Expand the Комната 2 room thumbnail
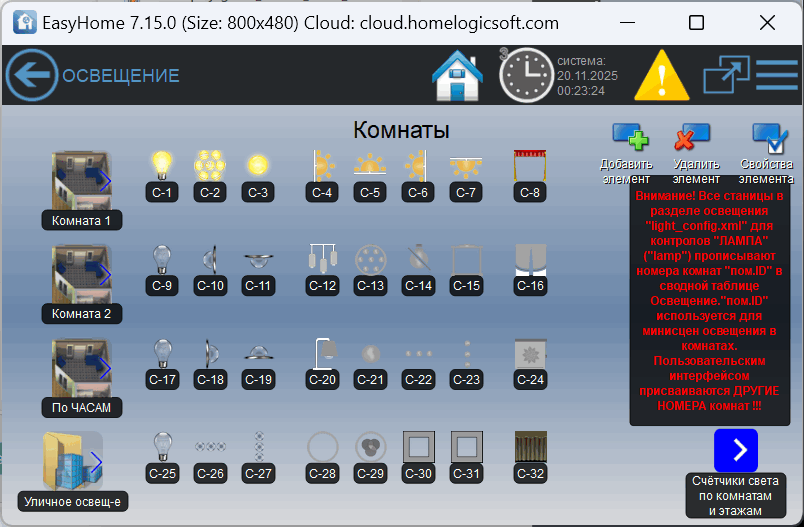The height and width of the screenshot is (527, 804). 81,274
